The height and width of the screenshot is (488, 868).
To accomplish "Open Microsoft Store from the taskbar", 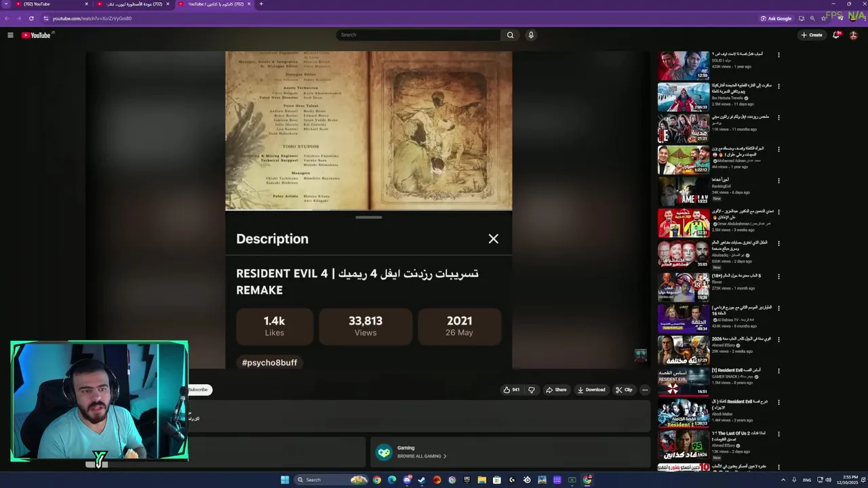I will tap(496, 480).
